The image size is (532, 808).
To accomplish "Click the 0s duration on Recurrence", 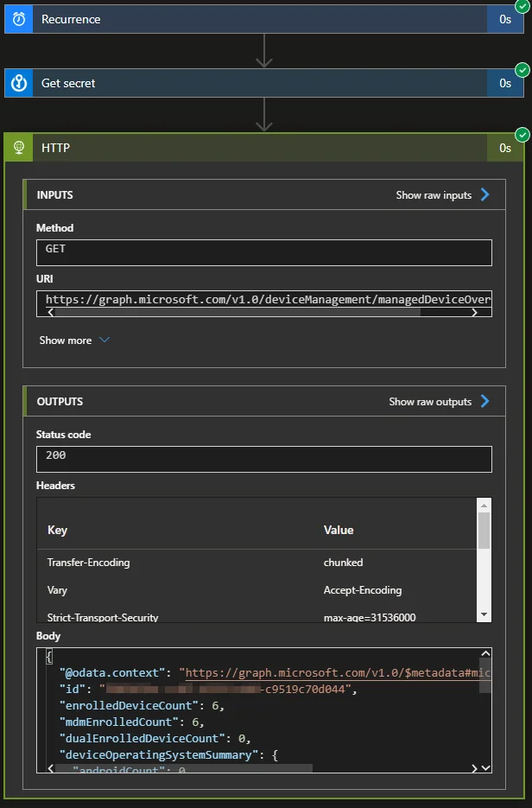I will (x=505, y=19).
